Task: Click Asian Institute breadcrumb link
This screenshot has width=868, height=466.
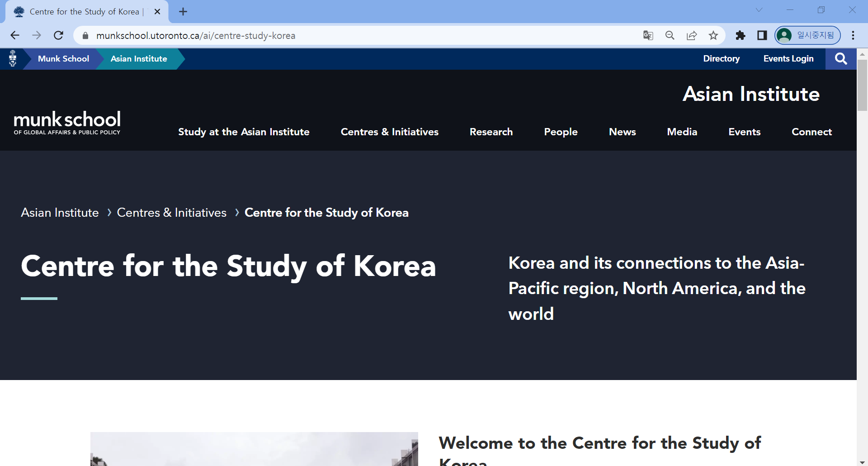Action: (x=60, y=213)
